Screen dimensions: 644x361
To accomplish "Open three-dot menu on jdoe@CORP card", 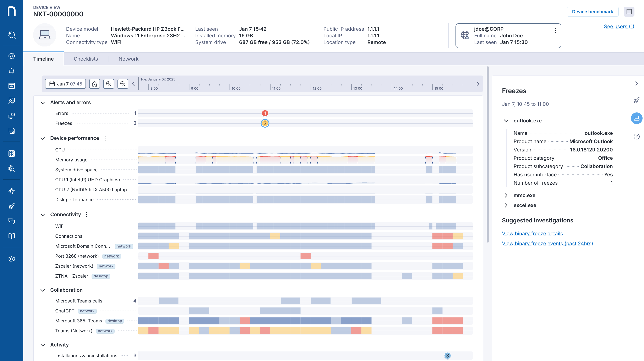I will 556,31.
